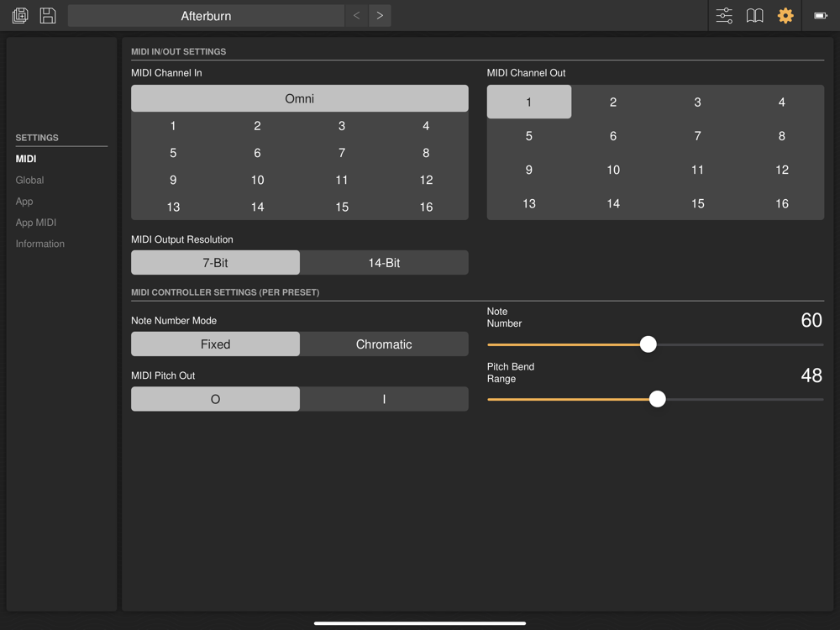
Task: Set MIDI Channel In to 11
Action: (342, 180)
